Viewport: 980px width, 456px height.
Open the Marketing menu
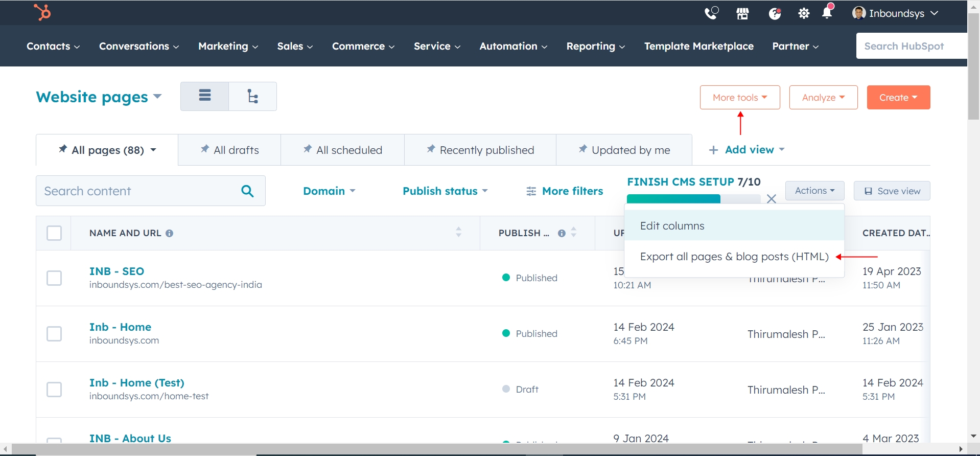coord(228,46)
